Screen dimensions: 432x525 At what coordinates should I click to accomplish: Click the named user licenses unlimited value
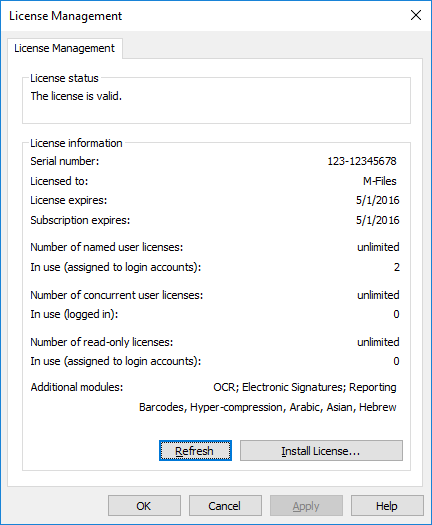click(x=378, y=247)
